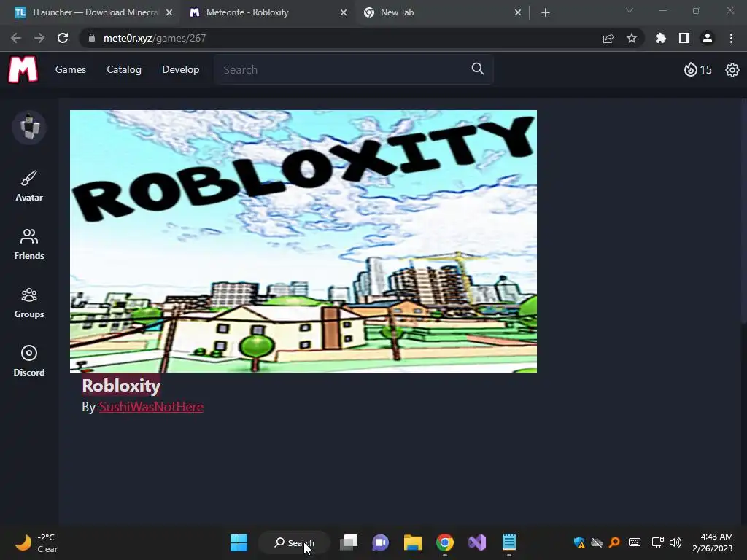
Task: Go back to the previous page
Action: tap(16, 38)
